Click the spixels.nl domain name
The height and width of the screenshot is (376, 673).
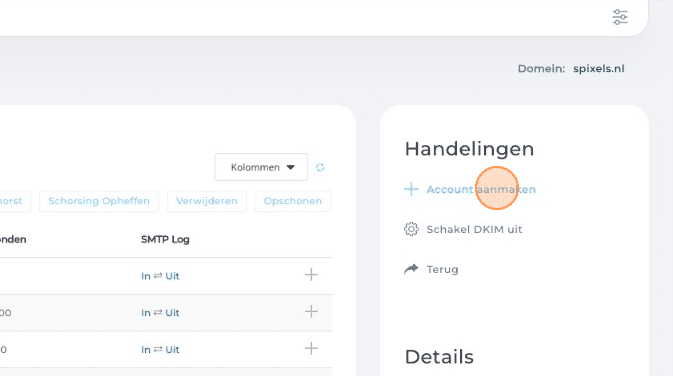(599, 69)
